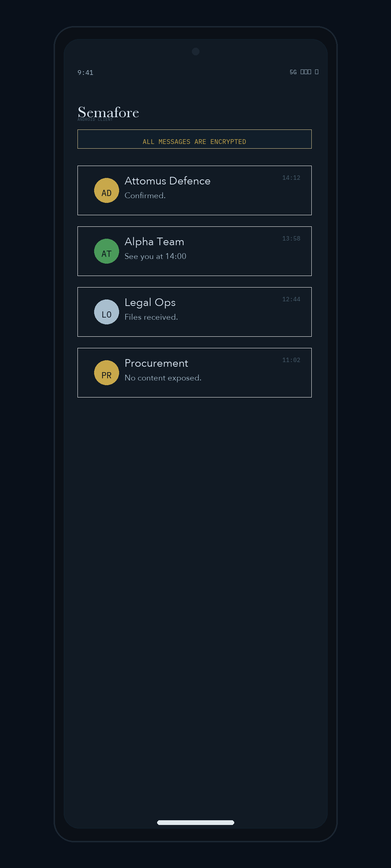Tap the clock showing 9:41
391x868 pixels.
[85, 72]
